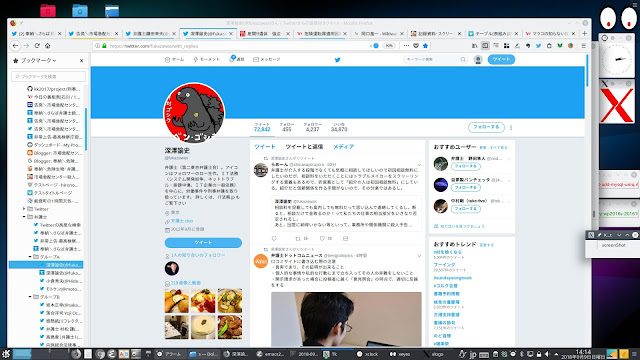Open the page actions three-dot menu
This screenshot has height=360, width=640.
(x=406, y=46)
